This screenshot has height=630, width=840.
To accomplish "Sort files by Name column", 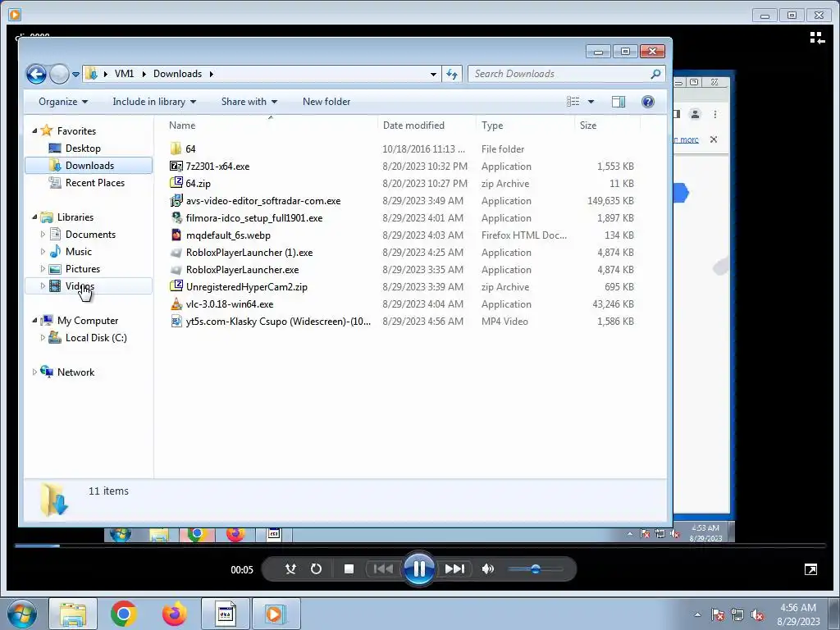I will 182,126.
